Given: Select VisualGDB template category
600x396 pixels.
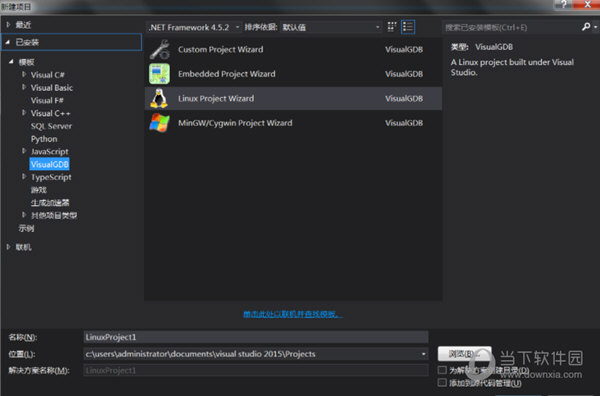Looking at the screenshot, I should tap(50, 164).
